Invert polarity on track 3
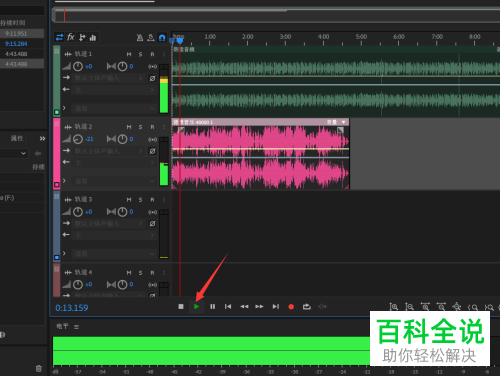Screen dimensions: 500x376 152,224
